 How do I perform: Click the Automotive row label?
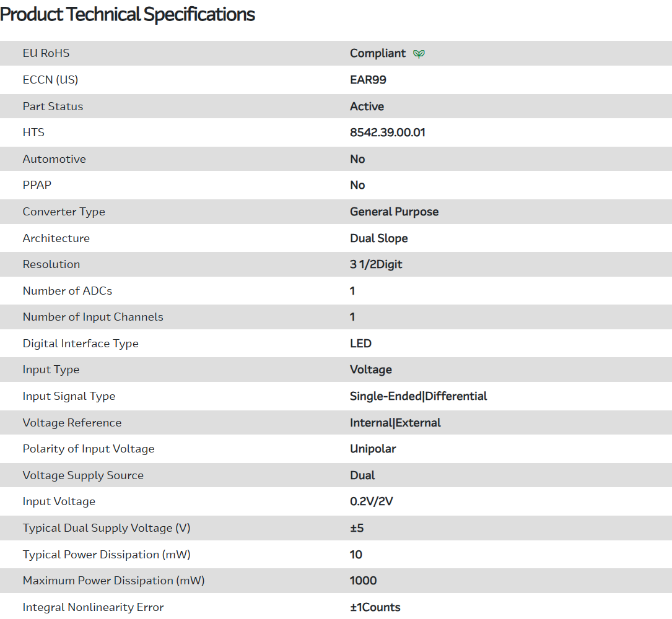click(x=55, y=159)
